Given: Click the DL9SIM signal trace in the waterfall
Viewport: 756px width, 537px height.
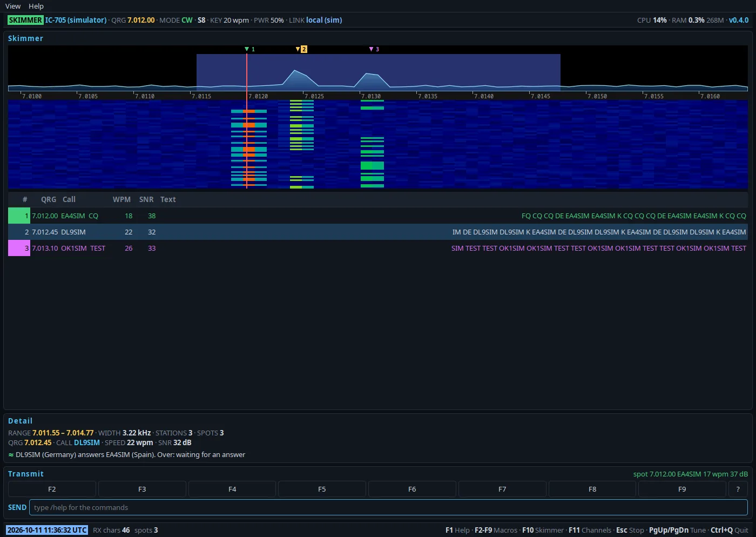Looking at the screenshot, I should 302,144.
